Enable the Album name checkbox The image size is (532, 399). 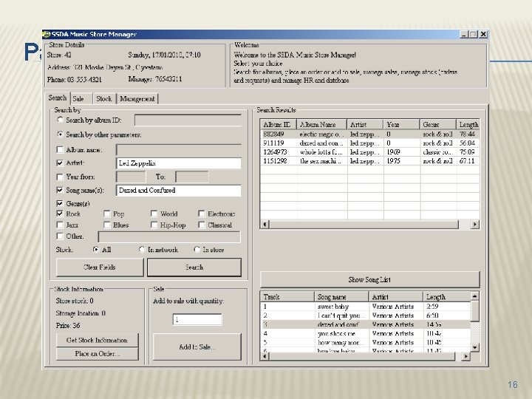point(60,149)
